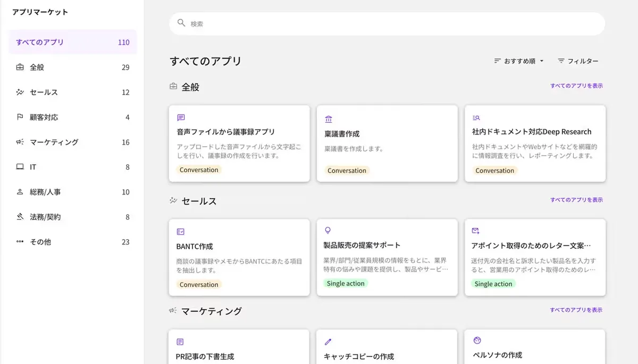This screenshot has height=364, width=638.
Task: Click the count 16 beside マーケティング
Action: point(125,142)
